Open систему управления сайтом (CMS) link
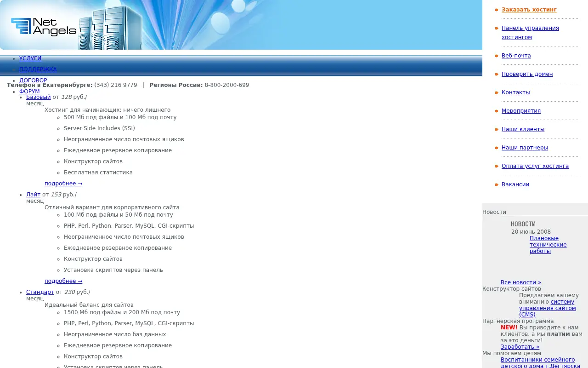Viewport: 588px width, 368px height. (x=548, y=308)
